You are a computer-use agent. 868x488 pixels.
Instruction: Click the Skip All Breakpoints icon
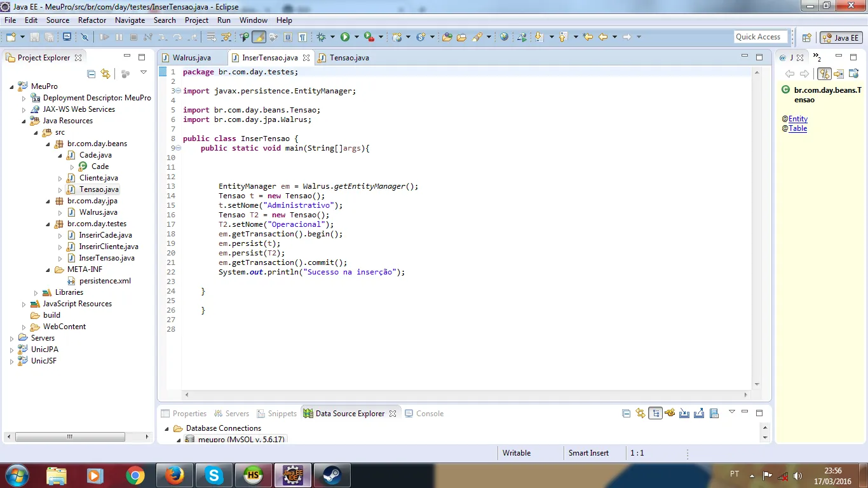coord(85,37)
